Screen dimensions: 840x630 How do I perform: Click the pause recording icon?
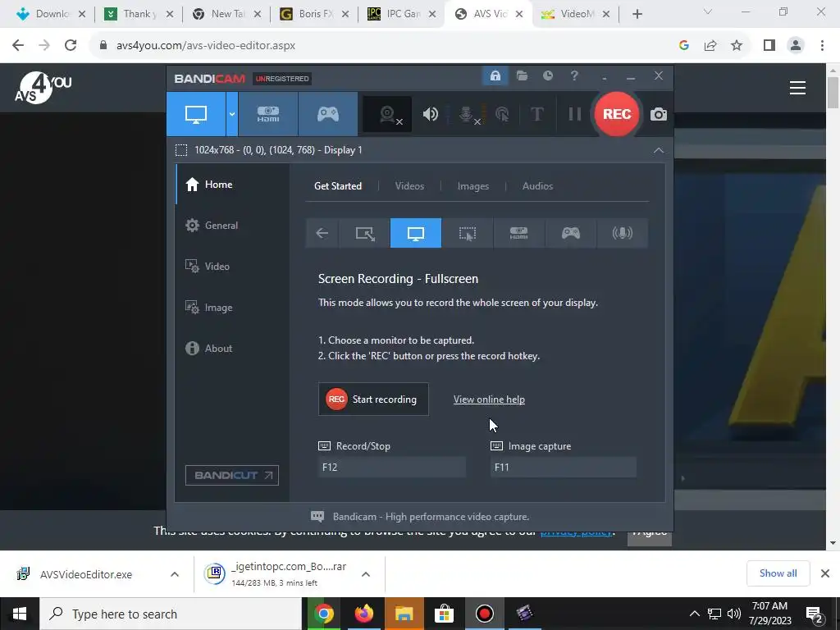click(x=575, y=114)
